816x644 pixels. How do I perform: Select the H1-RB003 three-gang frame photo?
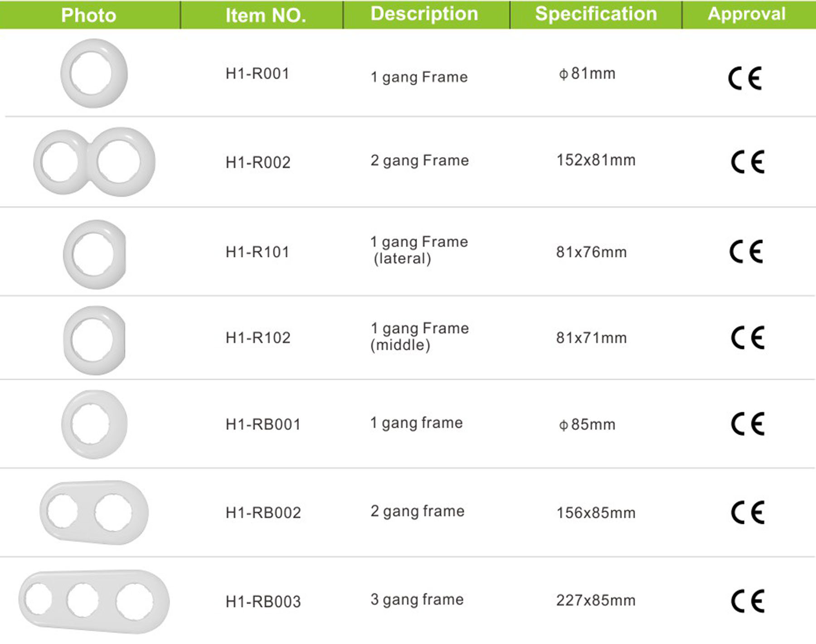tap(94, 601)
